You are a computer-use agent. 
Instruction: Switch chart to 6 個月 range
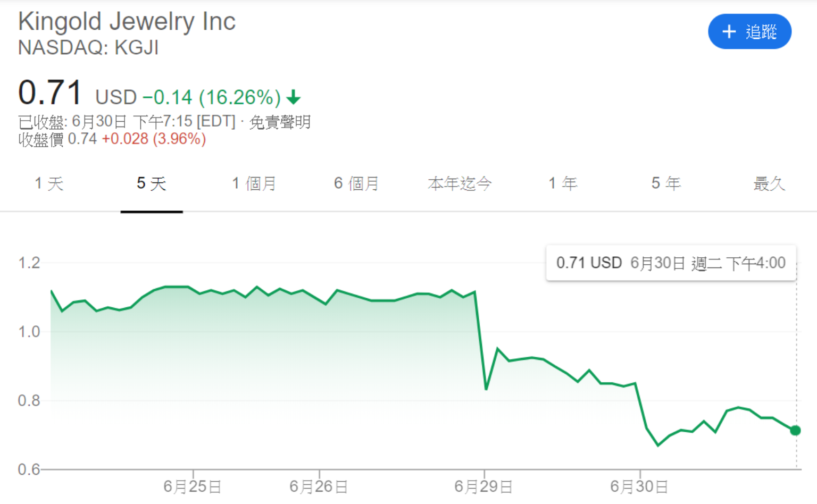pos(356,184)
